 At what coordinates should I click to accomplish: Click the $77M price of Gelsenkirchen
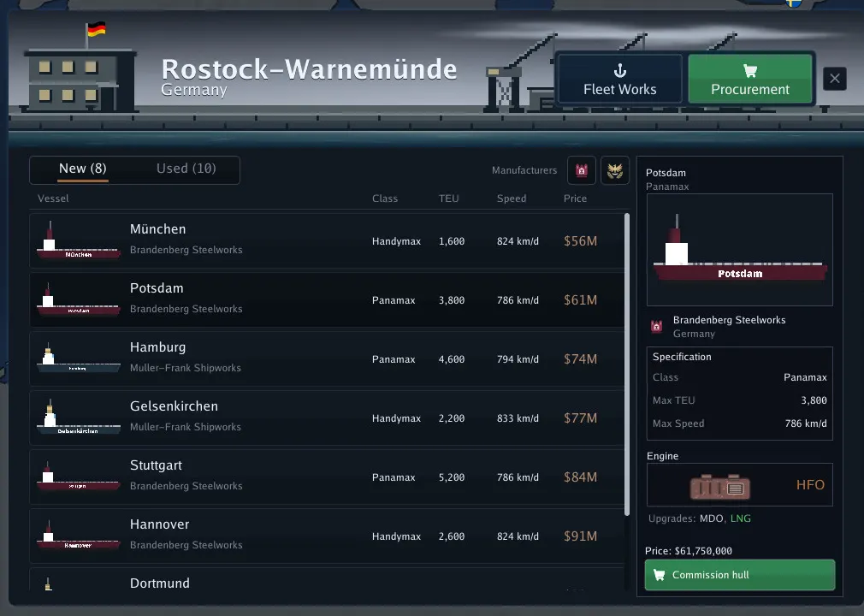pos(580,418)
